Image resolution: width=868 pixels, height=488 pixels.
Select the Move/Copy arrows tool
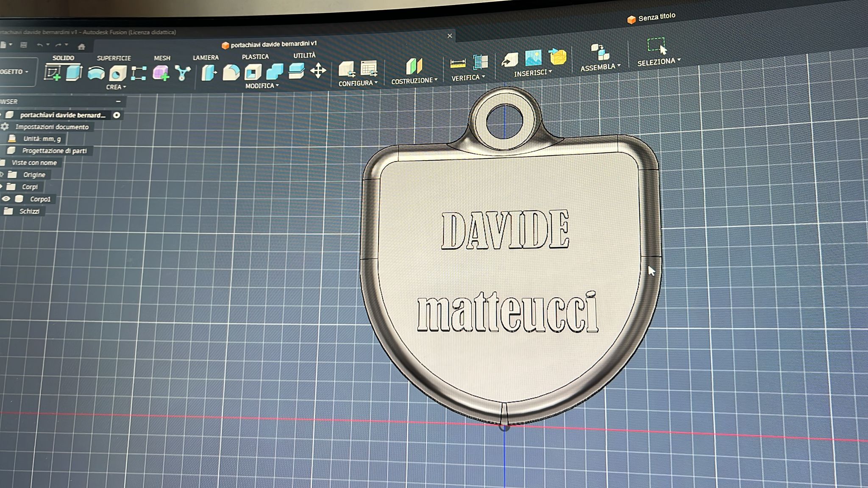point(318,71)
